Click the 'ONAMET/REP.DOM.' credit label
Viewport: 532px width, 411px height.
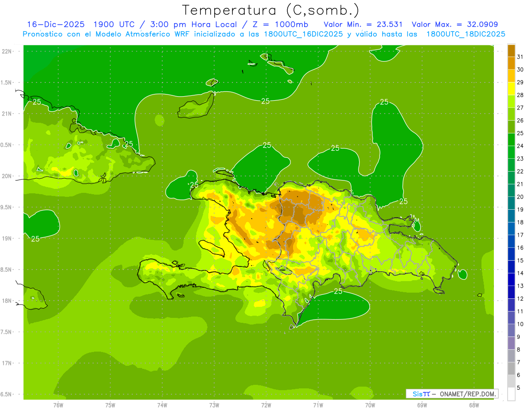468,394
